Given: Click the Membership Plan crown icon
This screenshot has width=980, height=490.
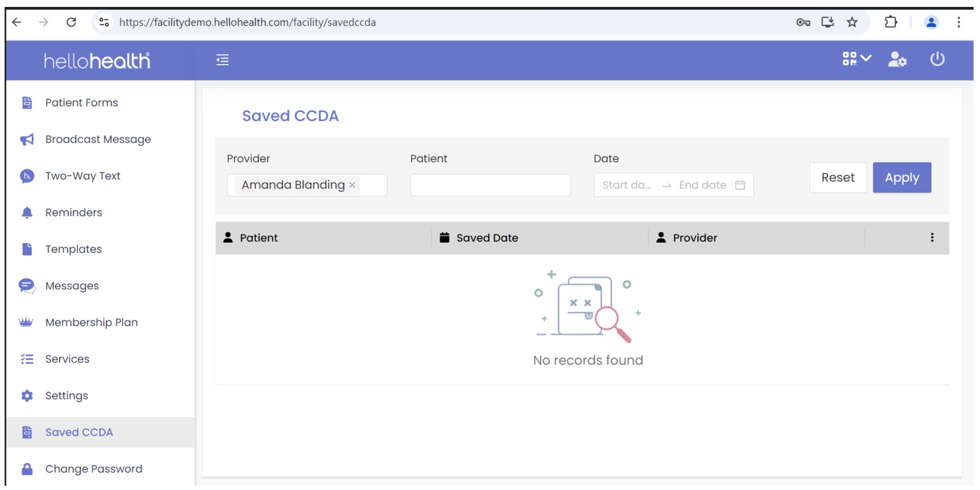Looking at the screenshot, I should click(x=26, y=322).
